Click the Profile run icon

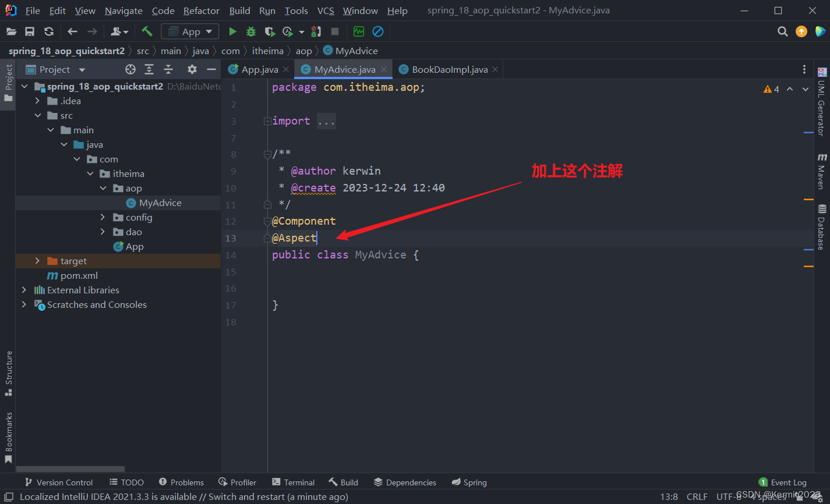pos(288,31)
